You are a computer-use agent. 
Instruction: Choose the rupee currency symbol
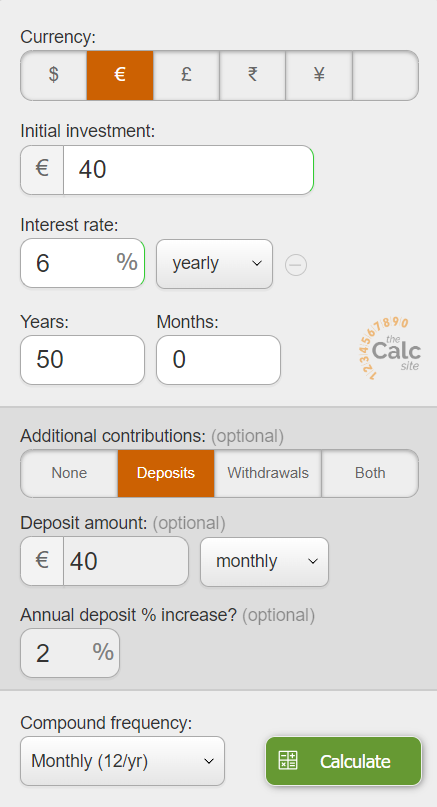click(252, 75)
